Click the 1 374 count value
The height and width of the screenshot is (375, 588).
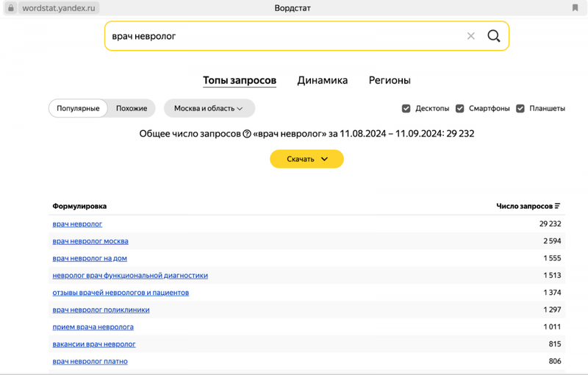click(x=552, y=293)
